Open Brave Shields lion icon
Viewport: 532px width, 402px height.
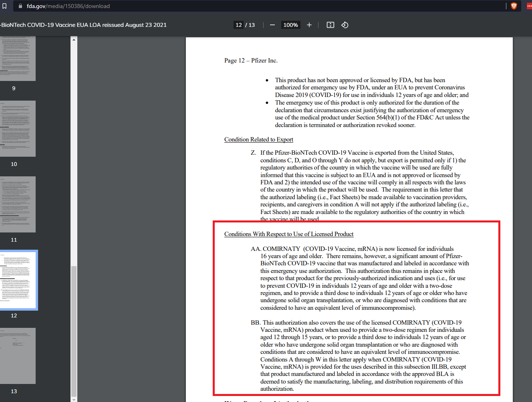(x=514, y=6)
